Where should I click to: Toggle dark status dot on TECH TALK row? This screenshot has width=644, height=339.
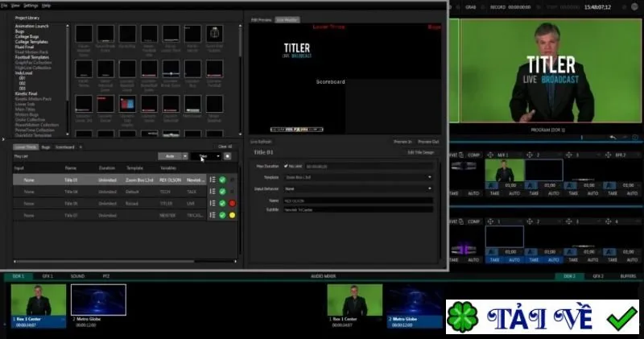pyautogui.click(x=233, y=192)
